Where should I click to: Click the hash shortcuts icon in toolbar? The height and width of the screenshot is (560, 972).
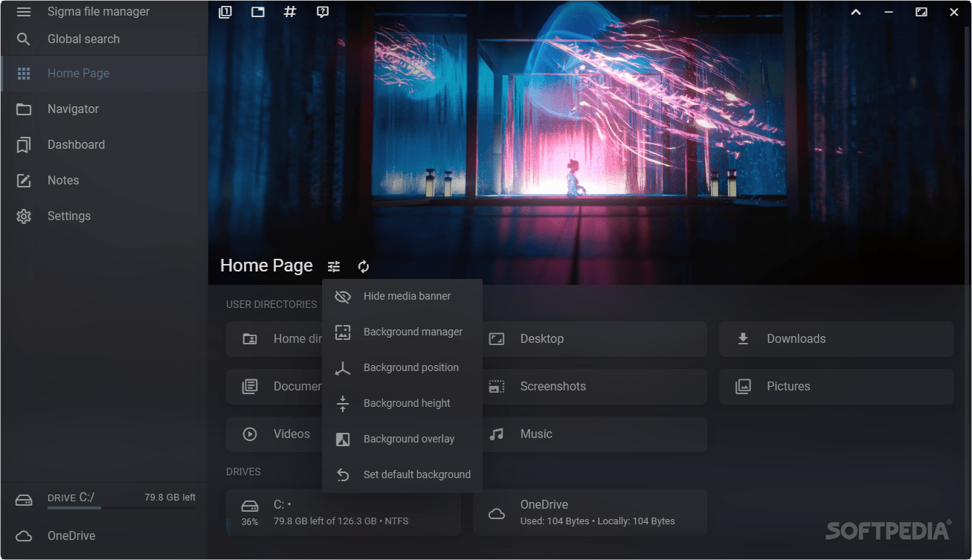(x=290, y=12)
